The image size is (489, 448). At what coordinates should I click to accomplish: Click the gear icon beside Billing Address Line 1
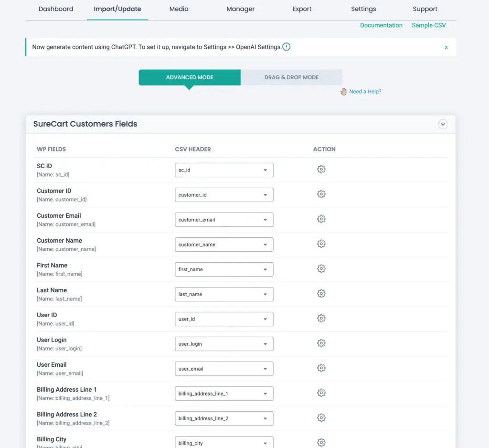(321, 393)
